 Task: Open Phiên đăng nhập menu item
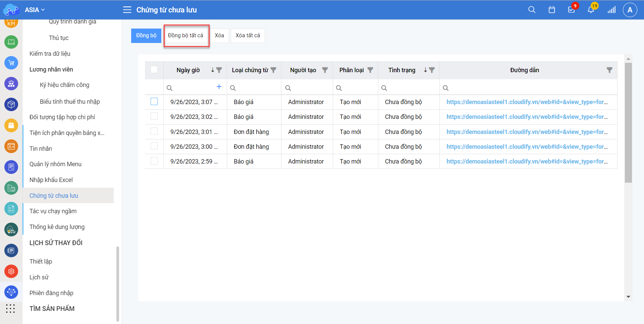[x=51, y=293]
